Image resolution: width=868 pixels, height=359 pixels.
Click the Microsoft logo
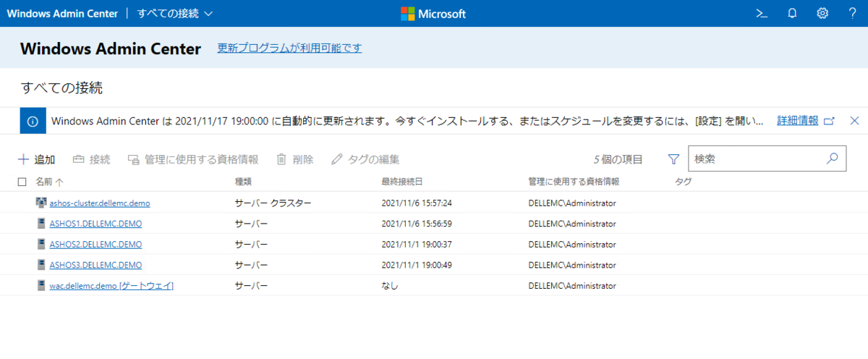tap(433, 14)
